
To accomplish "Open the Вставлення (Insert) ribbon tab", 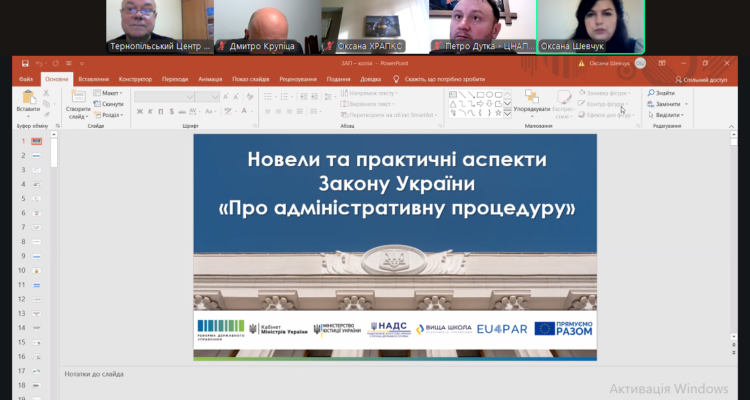I will (x=93, y=78).
